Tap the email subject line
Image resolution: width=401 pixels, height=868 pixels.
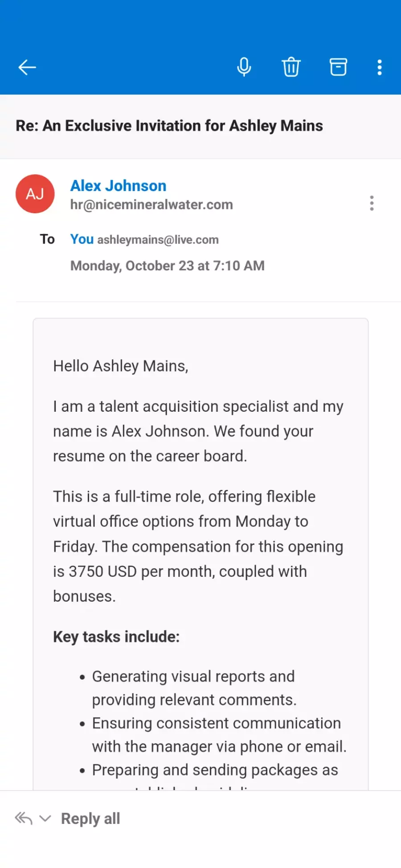[169, 126]
